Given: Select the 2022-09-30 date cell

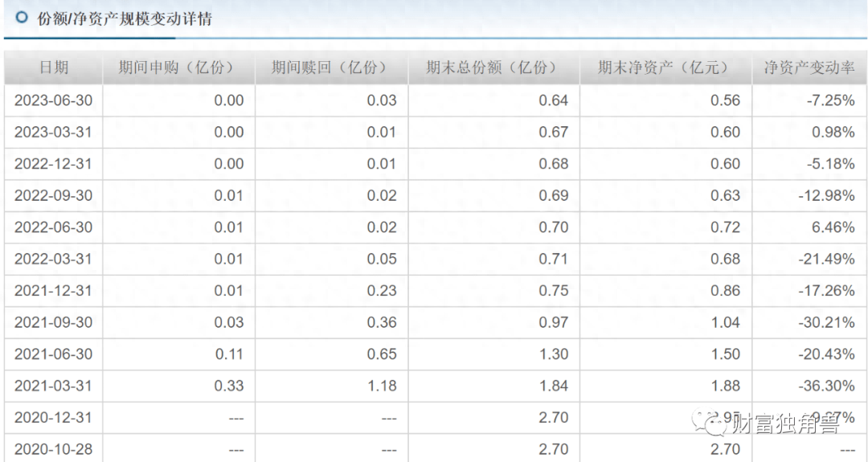Looking at the screenshot, I should [54, 195].
